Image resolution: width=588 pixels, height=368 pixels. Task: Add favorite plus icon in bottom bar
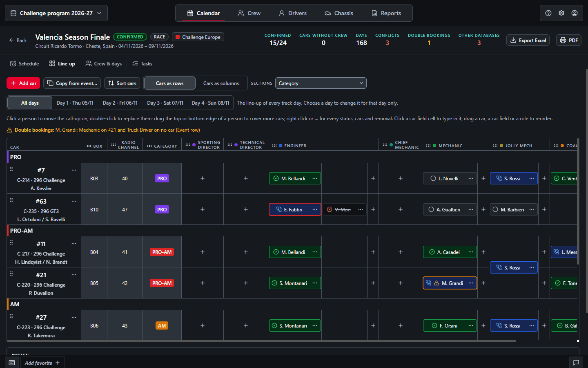click(x=58, y=363)
